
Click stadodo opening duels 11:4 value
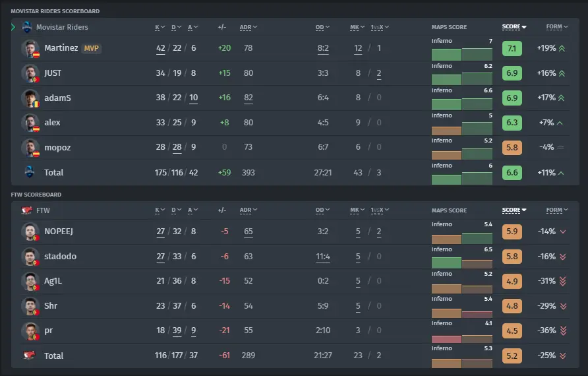click(x=323, y=257)
